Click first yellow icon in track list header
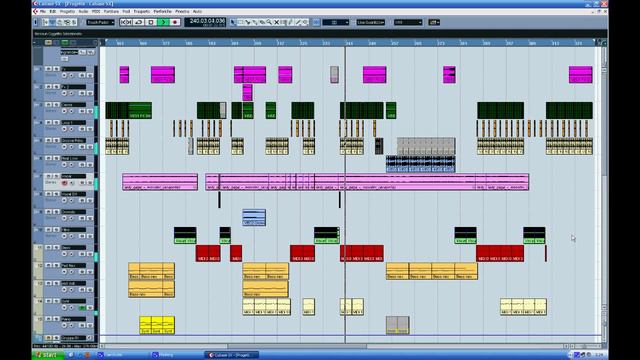 (48, 42)
